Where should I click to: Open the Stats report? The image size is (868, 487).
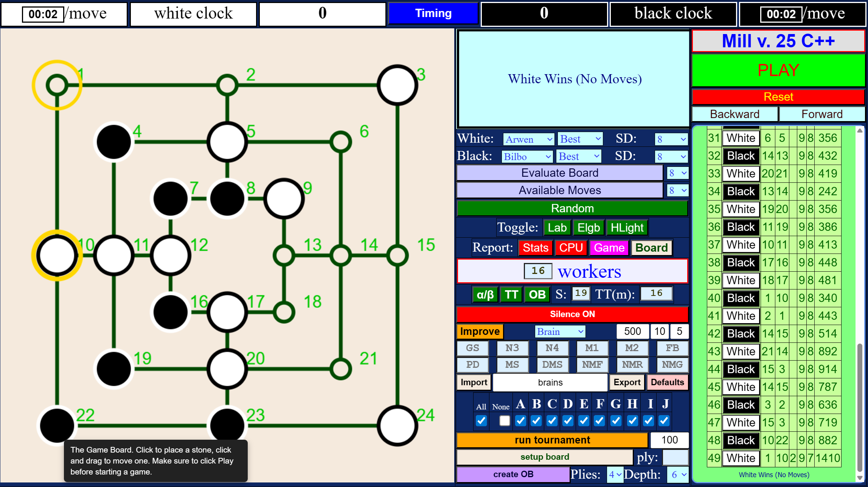(535, 248)
